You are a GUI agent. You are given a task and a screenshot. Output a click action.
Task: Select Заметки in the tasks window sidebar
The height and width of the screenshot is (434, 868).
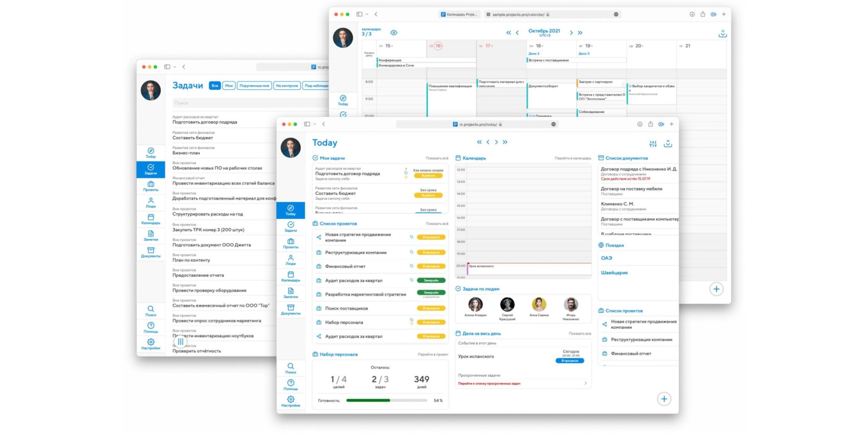click(x=150, y=236)
